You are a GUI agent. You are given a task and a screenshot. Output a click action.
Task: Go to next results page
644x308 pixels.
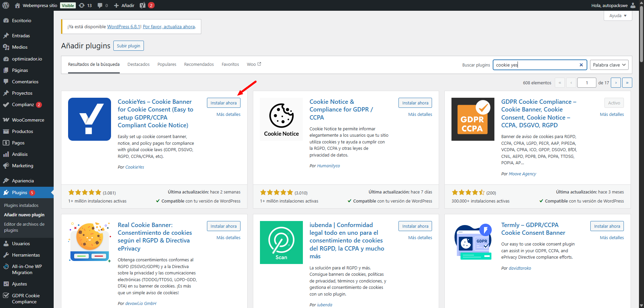pyautogui.click(x=616, y=83)
